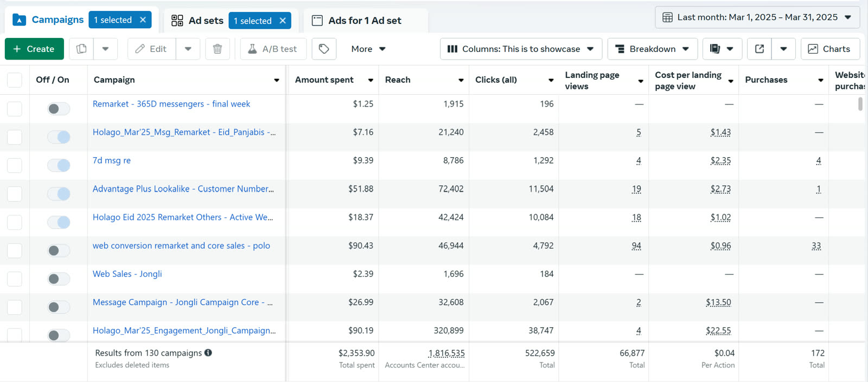Viewport: 868px width, 382px height.
Task: Click the export icon button
Action: click(x=759, y=49)
